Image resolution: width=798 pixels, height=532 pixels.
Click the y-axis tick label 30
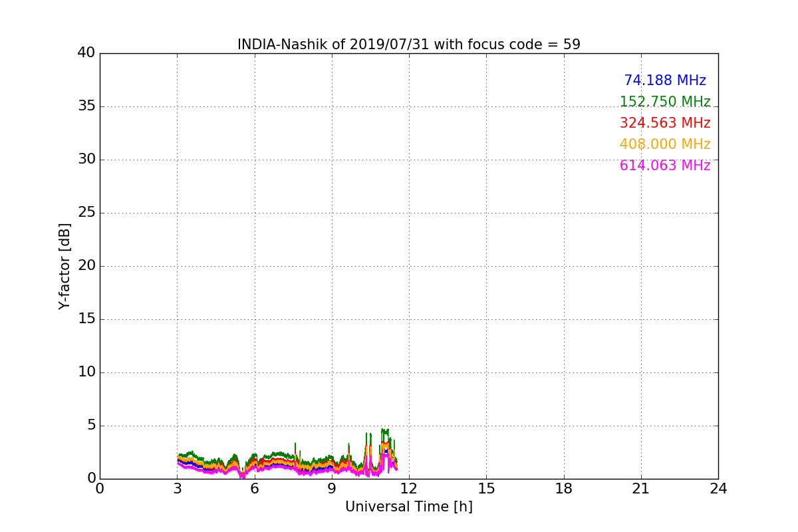(86, 159)
